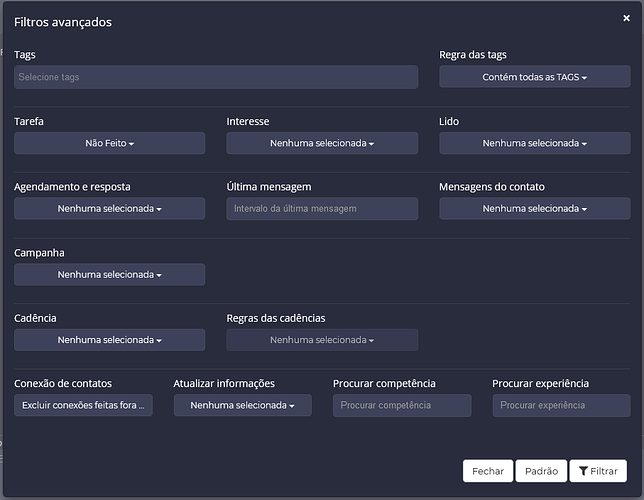
Task: Click the Fechar button
Action: coord(488,471)
